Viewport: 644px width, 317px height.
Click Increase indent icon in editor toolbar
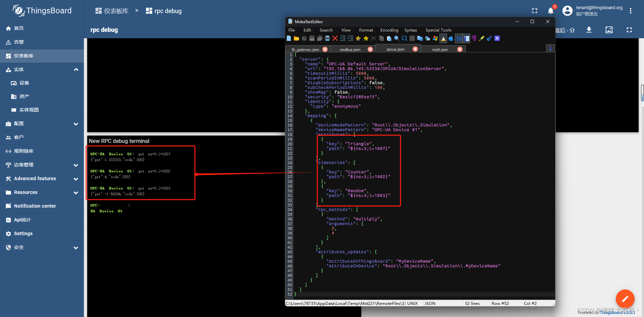tap(351, 38)
